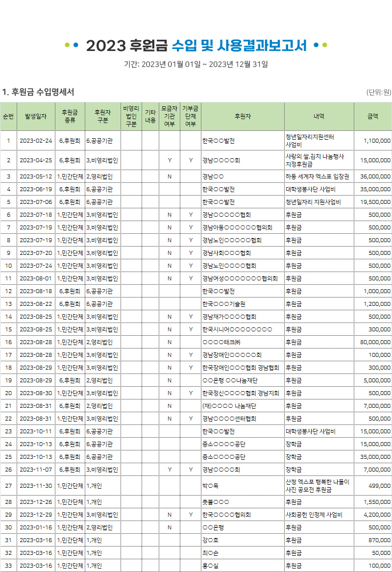Select the donor '최○순'
This screenshot has height=572, width=392.
pos(210,553)
